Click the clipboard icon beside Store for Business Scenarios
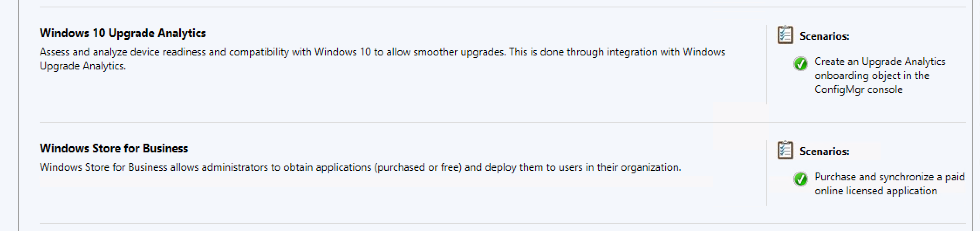 click(785, 150)
